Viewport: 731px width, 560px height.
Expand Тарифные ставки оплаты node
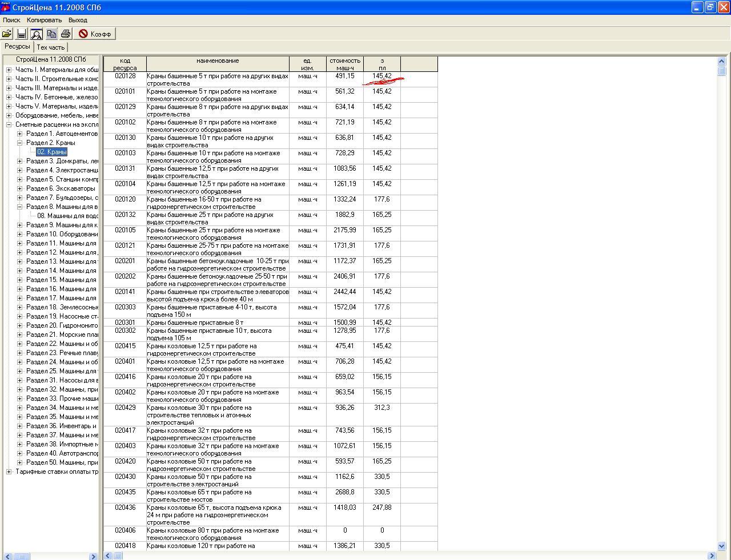point(9,472)
